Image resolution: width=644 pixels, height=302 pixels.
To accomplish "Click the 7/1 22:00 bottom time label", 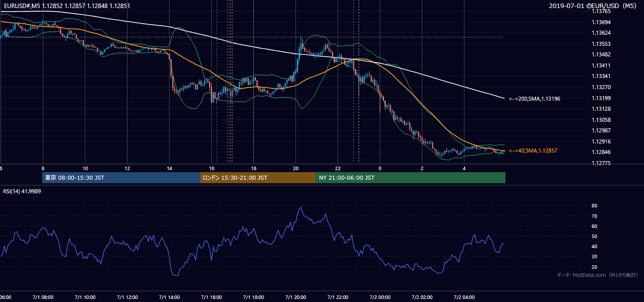I will tap(338, 297).
